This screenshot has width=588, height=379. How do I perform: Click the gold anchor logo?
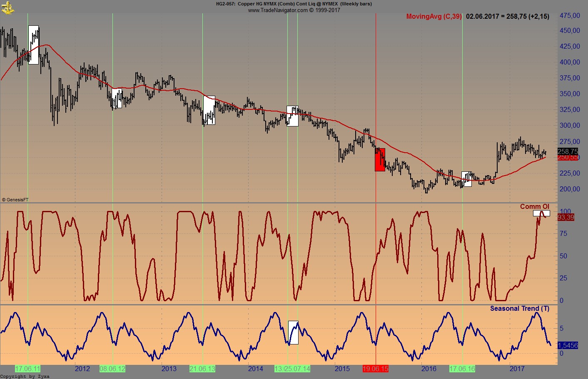click(7, 7)
